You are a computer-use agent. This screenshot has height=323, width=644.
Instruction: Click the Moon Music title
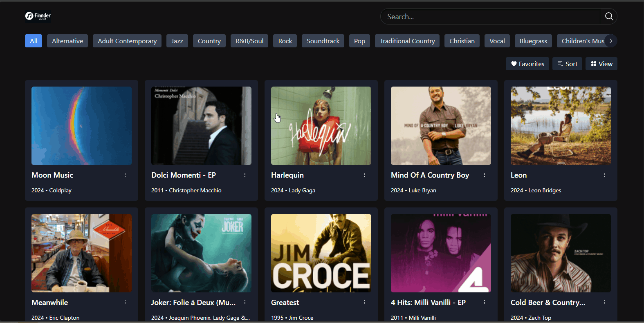click(x=52, y=175)
